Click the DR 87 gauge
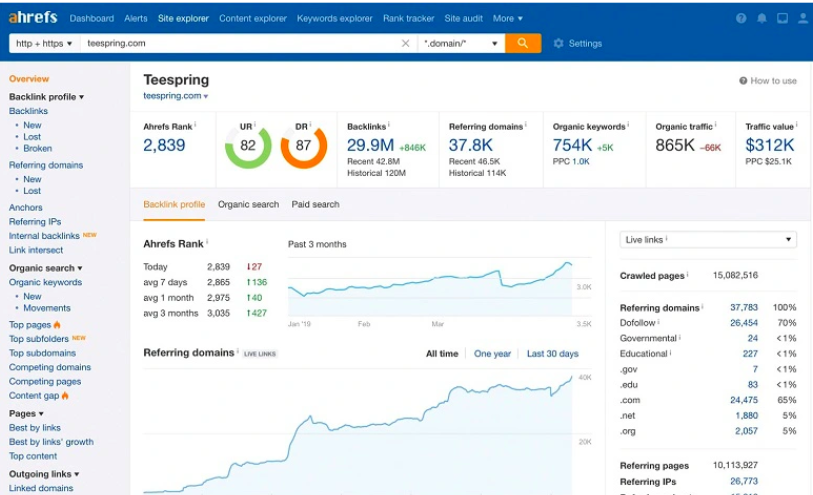Viewport: 813px width, 495px height. coord(304,146)
